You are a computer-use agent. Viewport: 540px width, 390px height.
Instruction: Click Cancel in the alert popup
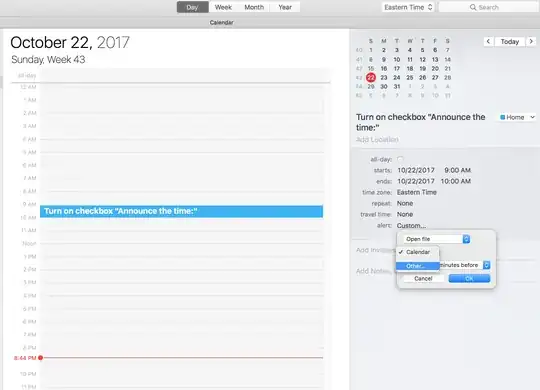coord(423,278)
